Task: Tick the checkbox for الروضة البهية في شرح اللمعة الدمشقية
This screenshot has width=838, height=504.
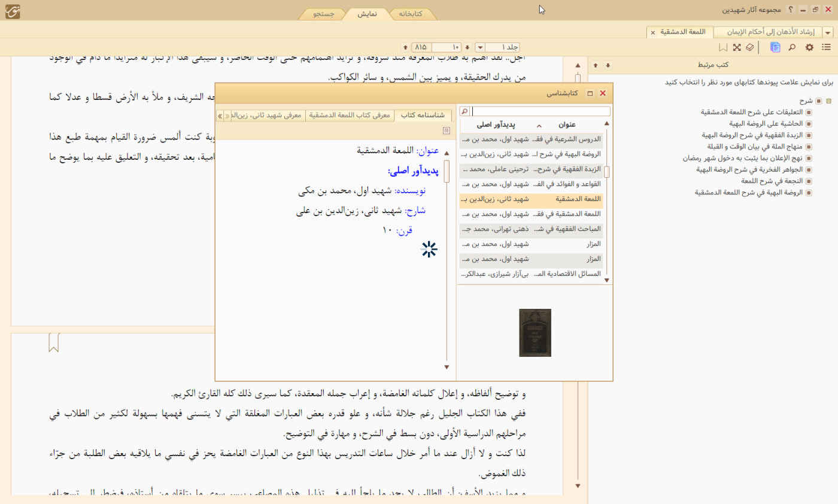Action: click(809, 193)
